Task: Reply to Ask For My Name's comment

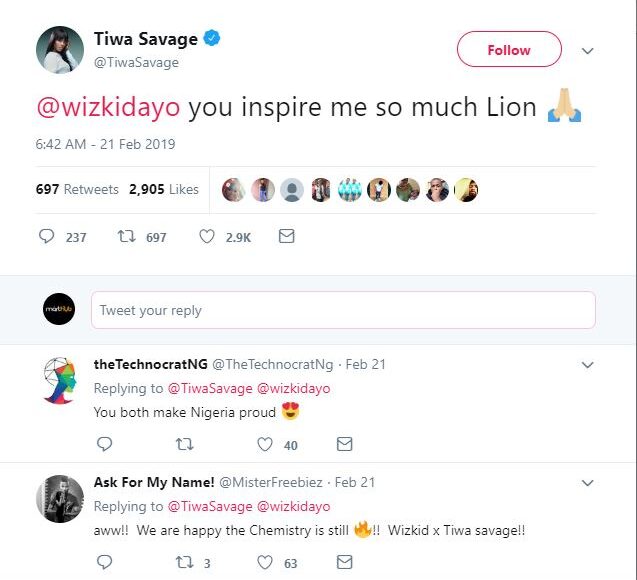Action: 104,563
